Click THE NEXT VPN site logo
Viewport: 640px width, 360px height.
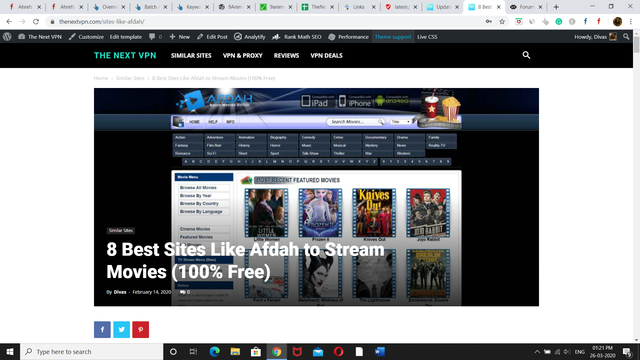pos(125,56)
